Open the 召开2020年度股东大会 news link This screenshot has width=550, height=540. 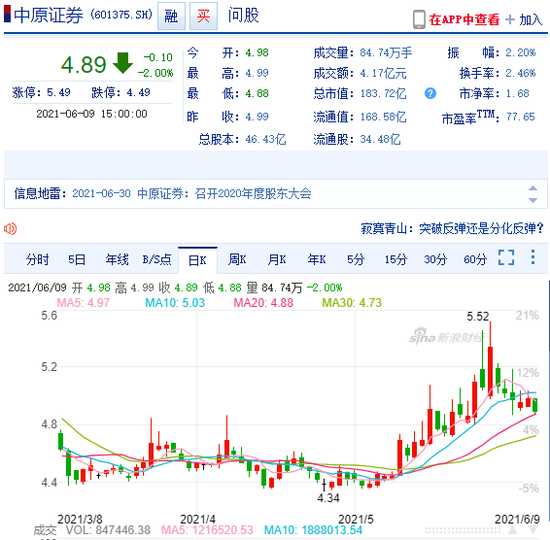(253, 193)
